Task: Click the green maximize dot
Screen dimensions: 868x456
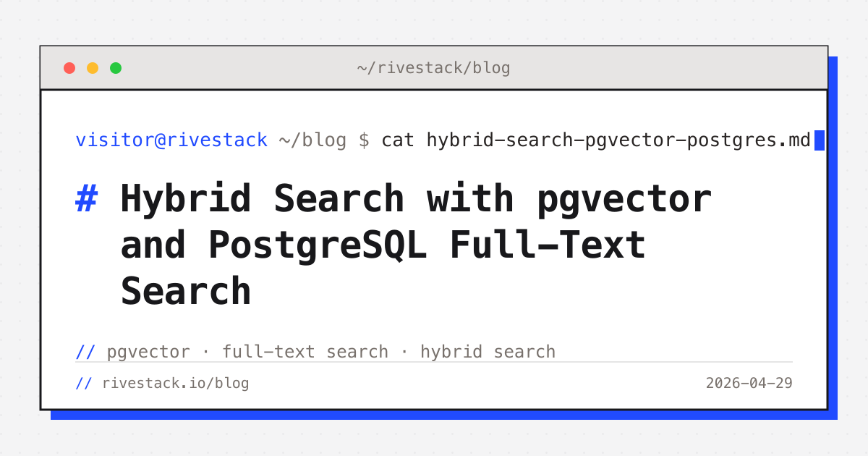Action: pyautogui.click(x=116, y=68)
